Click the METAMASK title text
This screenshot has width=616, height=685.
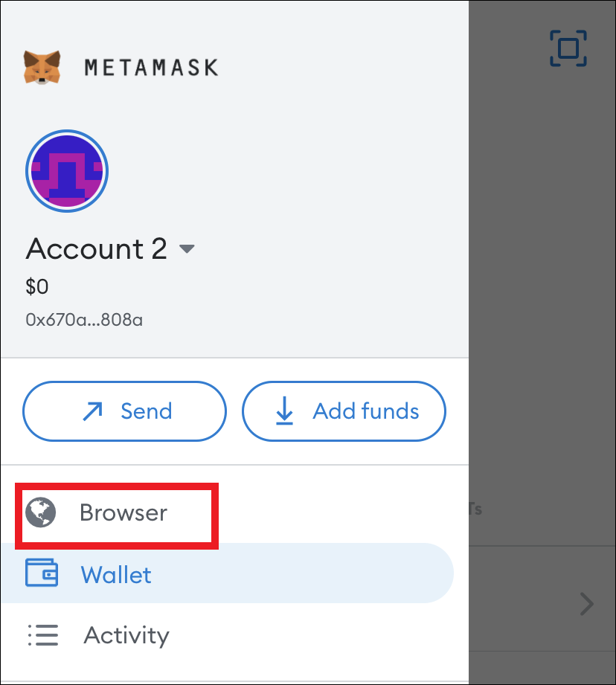pyautogui.click(x=151, y=68)
